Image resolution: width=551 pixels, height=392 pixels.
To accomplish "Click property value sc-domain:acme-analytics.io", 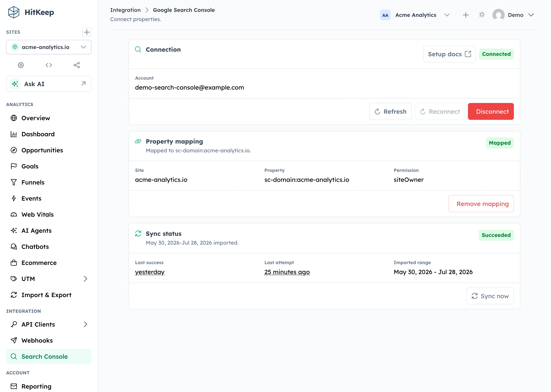I will coord(307,180).
